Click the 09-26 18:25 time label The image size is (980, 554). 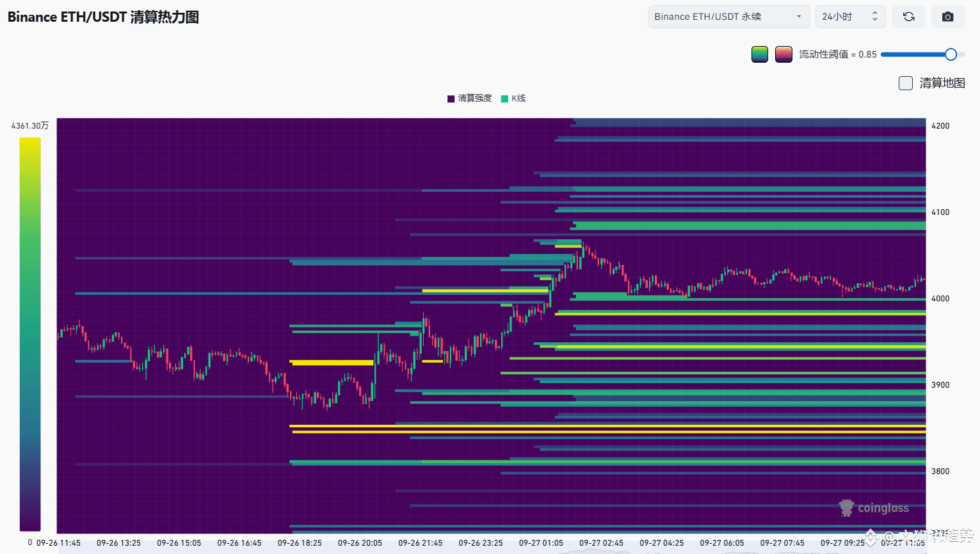300,543
